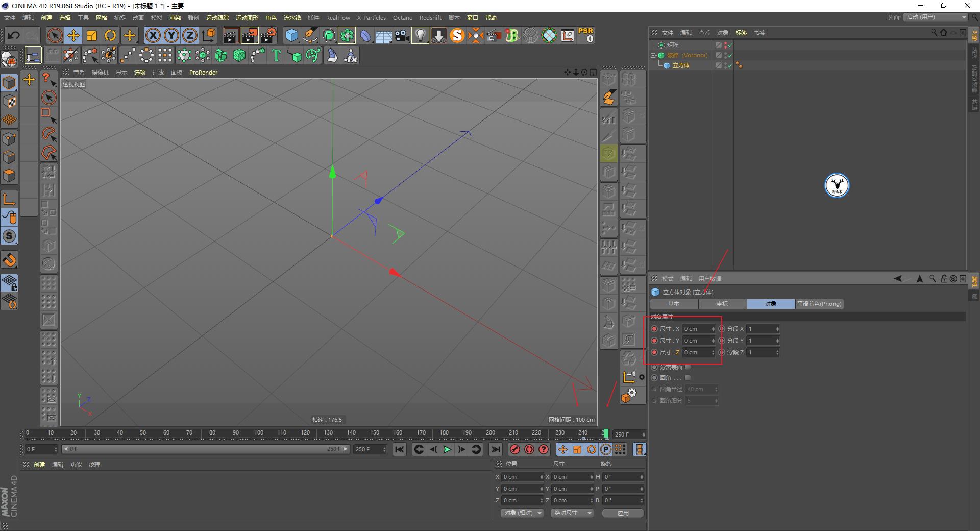Click the 应用 button in the coordinate manager
The image size is (980, 531).
coord(622,513)
